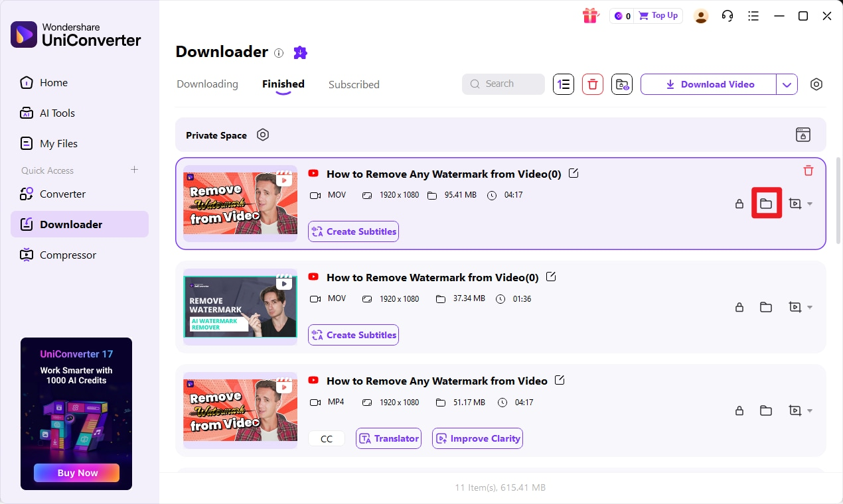The image size is (843, 504).
Task: Open thumbnail of Remove Watermark from Video(0)
Action: pyautogui.click(x=240, y=307)
